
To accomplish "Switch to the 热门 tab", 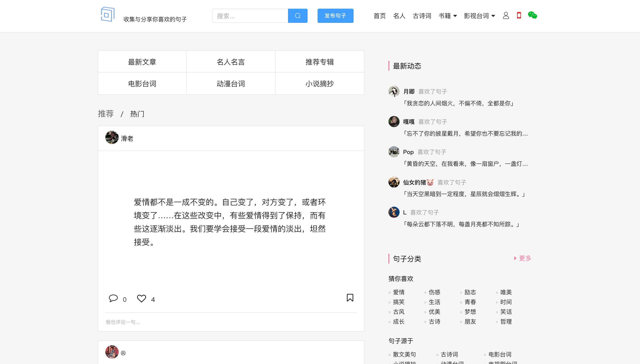I will (137, 114).
